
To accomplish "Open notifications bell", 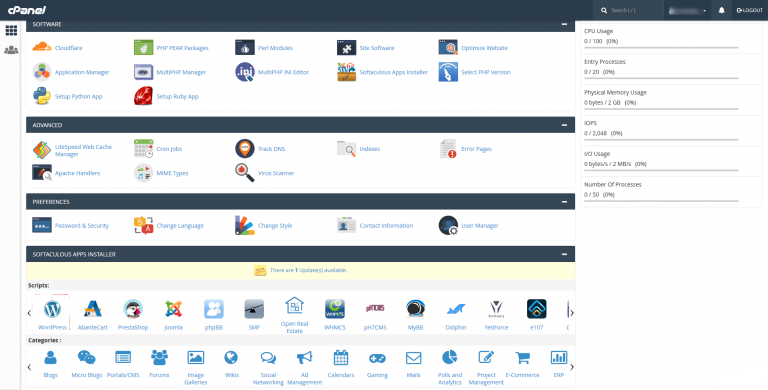I will click(721, 10).
